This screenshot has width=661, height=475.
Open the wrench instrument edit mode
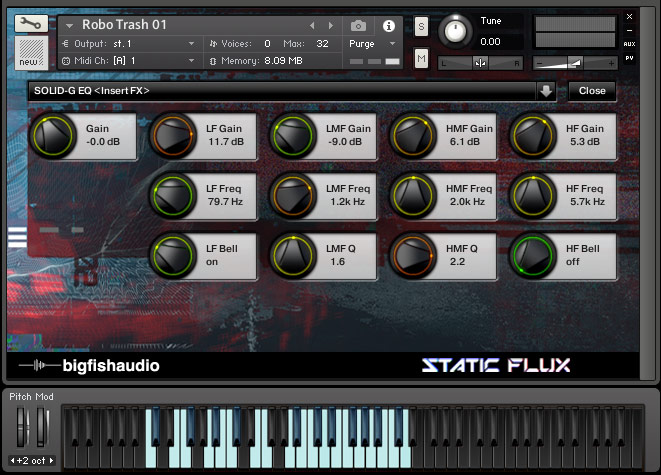[x=31, y=24]
